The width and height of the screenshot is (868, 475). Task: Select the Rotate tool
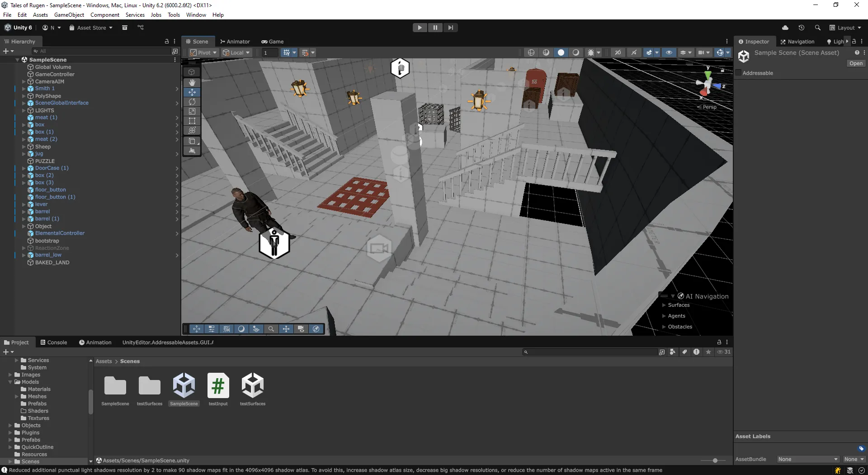(192, 102)
